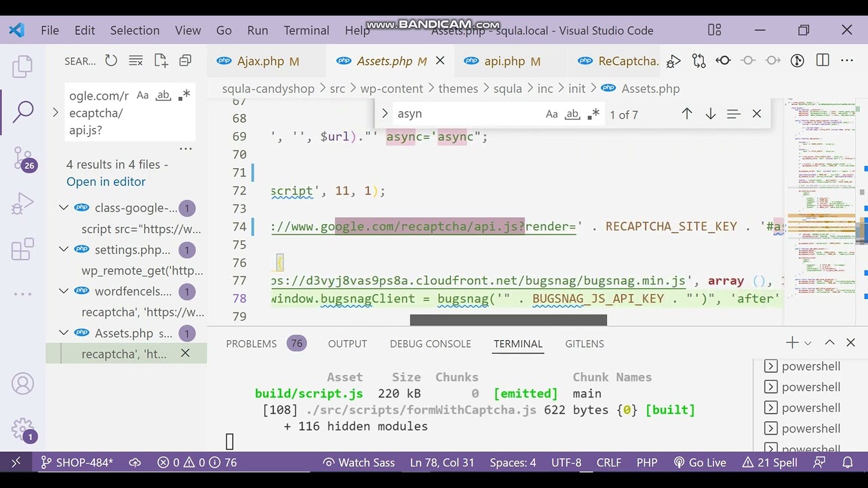Image resolution: width=868 pixels, height=488 pixels.
Task: Click breadcrumb 'wp-content'
Action: click(391, 89)
